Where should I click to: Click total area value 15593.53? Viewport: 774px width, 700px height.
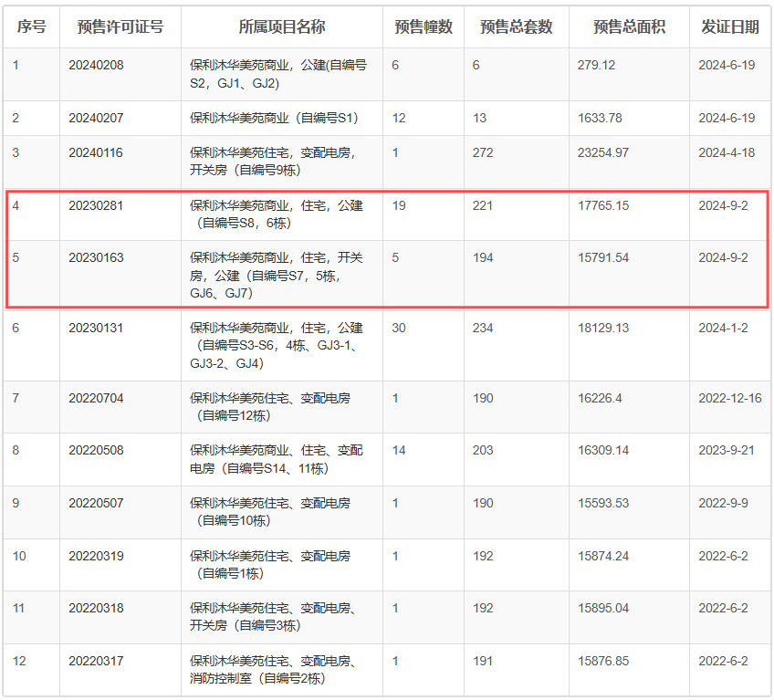coord(603,503)
